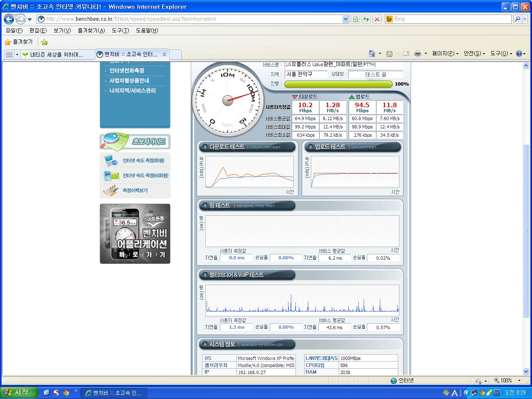The image size is (532, 399).
Task: Open the 보기(V) menu
Action: click(x=62, y=30)
